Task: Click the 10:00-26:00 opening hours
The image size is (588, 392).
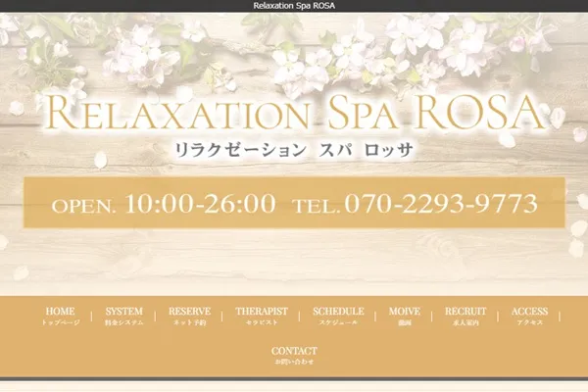Action: [201, 204]
